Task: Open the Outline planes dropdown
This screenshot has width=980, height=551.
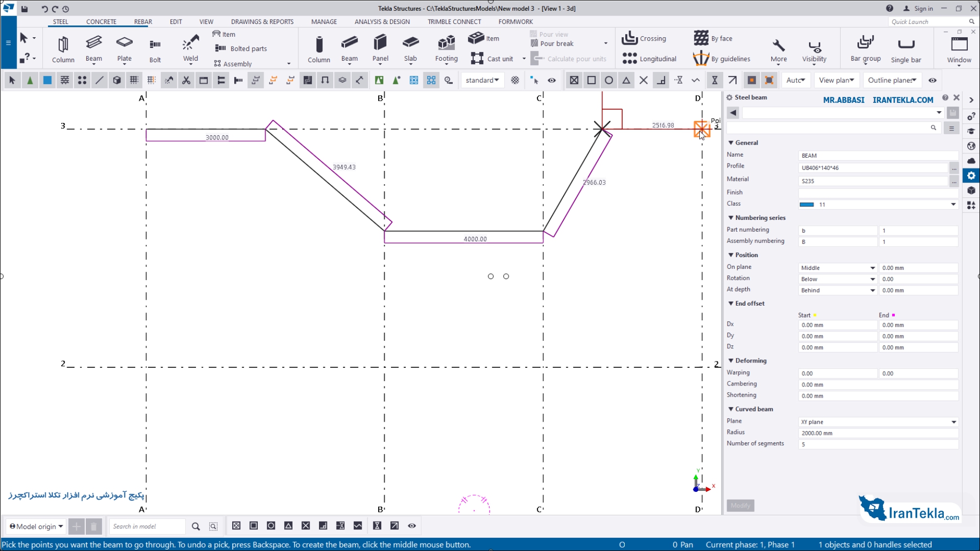Action: pos(892,80)
